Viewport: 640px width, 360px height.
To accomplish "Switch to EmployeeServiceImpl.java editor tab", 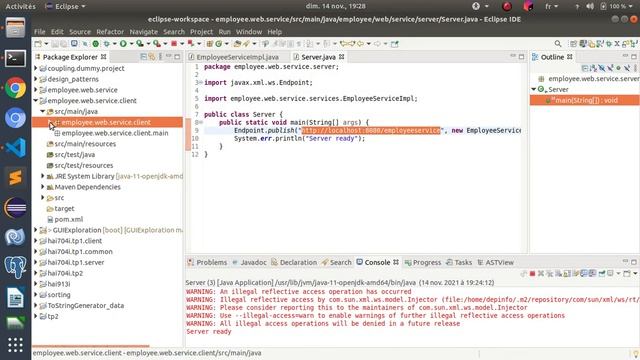I will tap(238, 57).
